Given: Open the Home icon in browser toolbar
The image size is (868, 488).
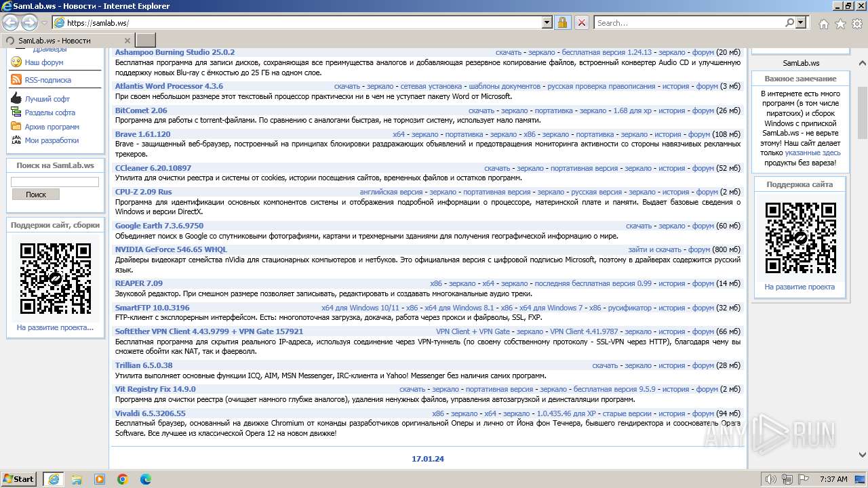Looking at the screenshot, I should click(x=823, y=24).
